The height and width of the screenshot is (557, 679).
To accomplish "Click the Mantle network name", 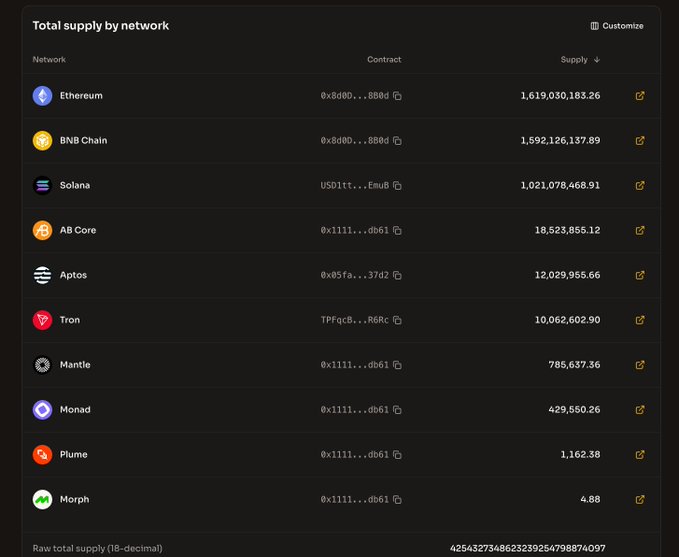I will pos(75,365).
